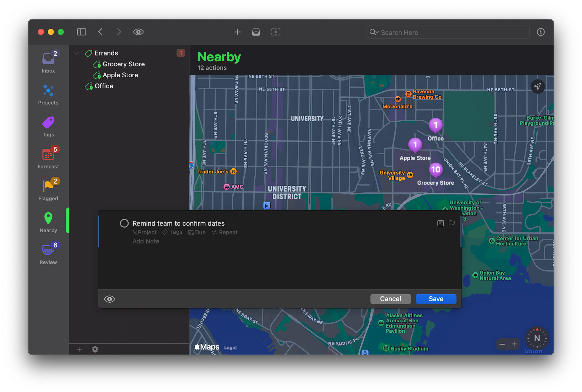
Task: Zoom out the map with minus
Action: [x=502, y=344]
